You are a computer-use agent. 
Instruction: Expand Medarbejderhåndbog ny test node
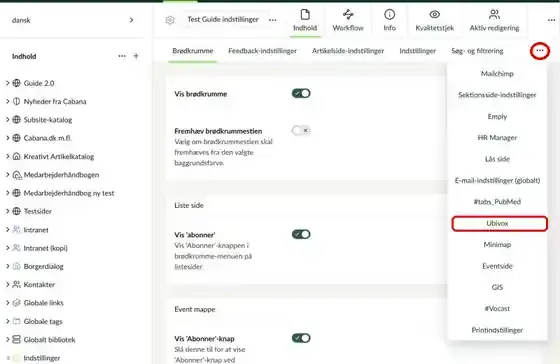pos(7,193)
